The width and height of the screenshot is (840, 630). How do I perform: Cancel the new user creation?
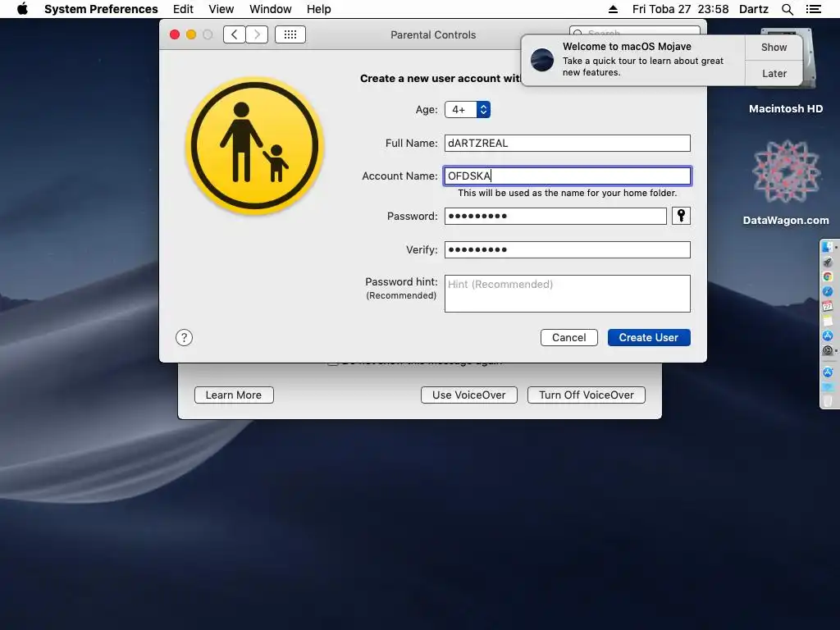pyautogui.click(x=569, y=337)
